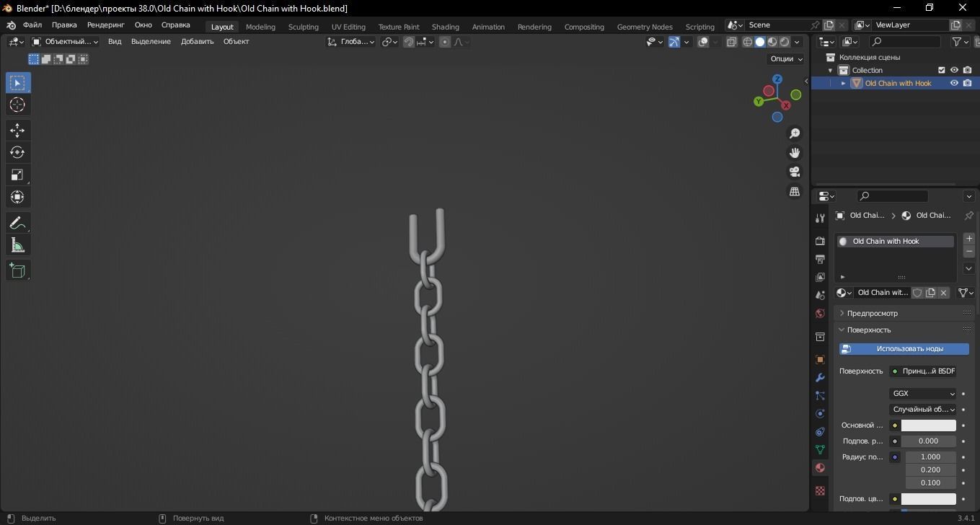Open the Object Data properties tab
Viewport: 980px width, 525px height.
pyautogui.click(x=820, y=449)
